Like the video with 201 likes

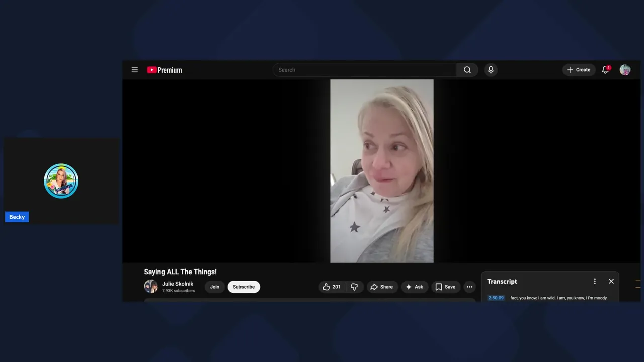[x=332, y=287]
